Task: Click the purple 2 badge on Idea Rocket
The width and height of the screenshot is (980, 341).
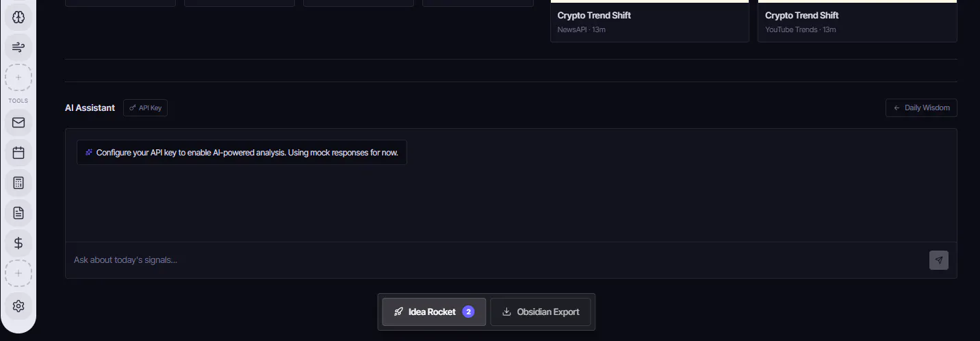Action: point(468,312)
